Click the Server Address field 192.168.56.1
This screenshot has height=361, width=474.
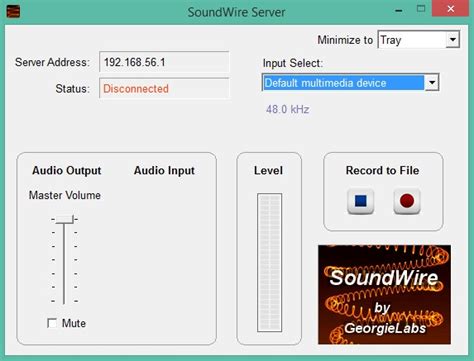point(164,62)
